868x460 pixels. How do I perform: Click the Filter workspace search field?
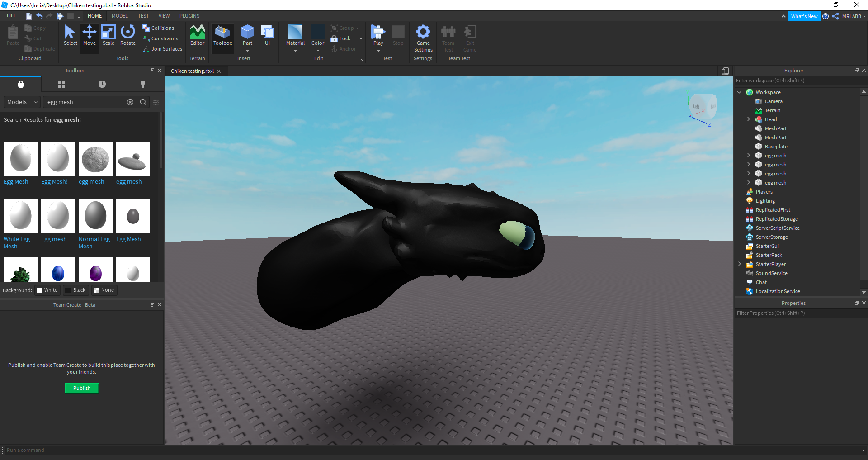coord(801,81)
